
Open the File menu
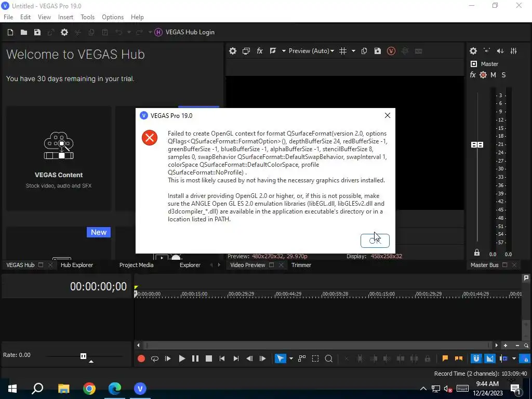point(8,17)
